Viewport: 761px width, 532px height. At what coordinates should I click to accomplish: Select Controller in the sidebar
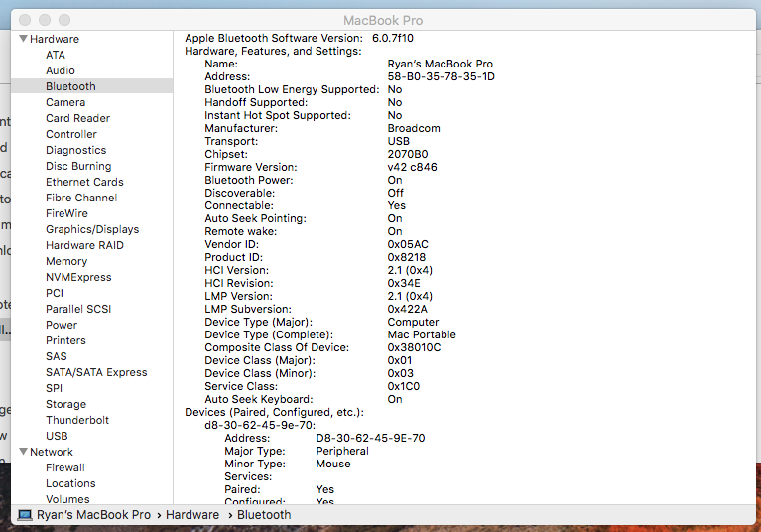click(x=71, y=134)
